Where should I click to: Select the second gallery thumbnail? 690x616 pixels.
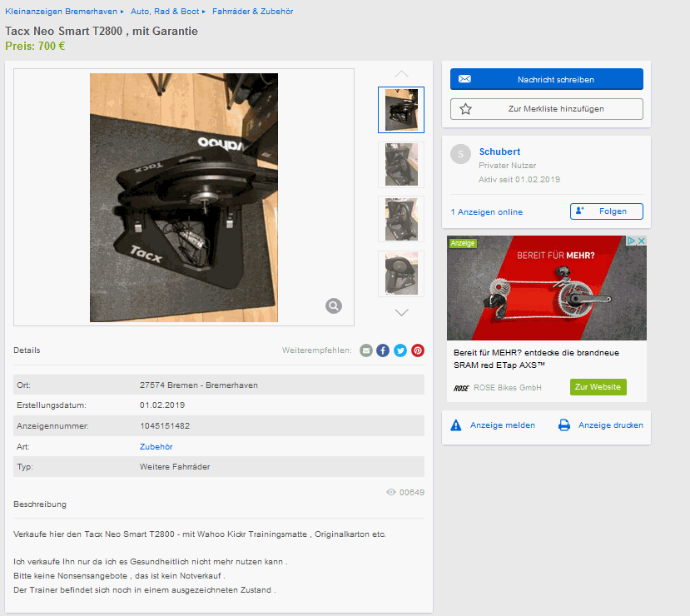tap(401, 165)
